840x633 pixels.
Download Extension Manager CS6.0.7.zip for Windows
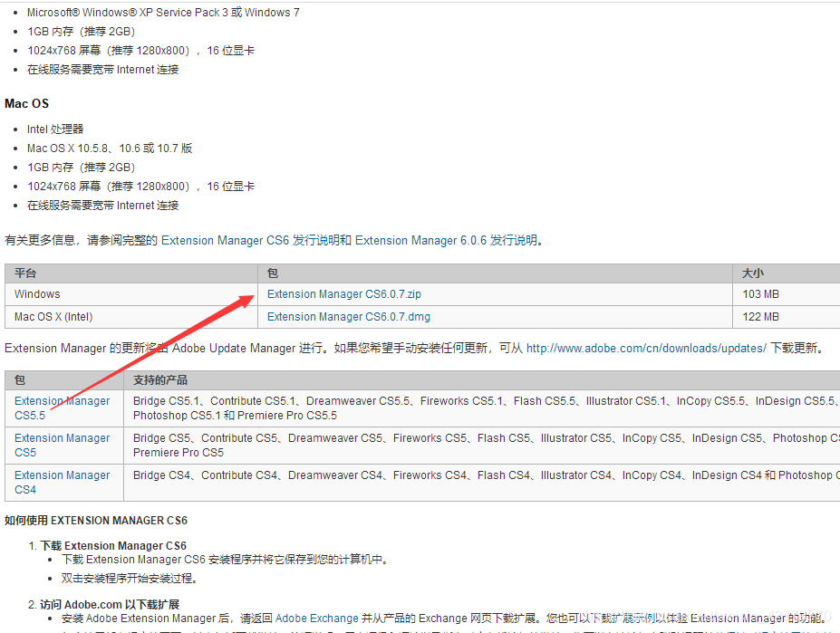point(344,294)
